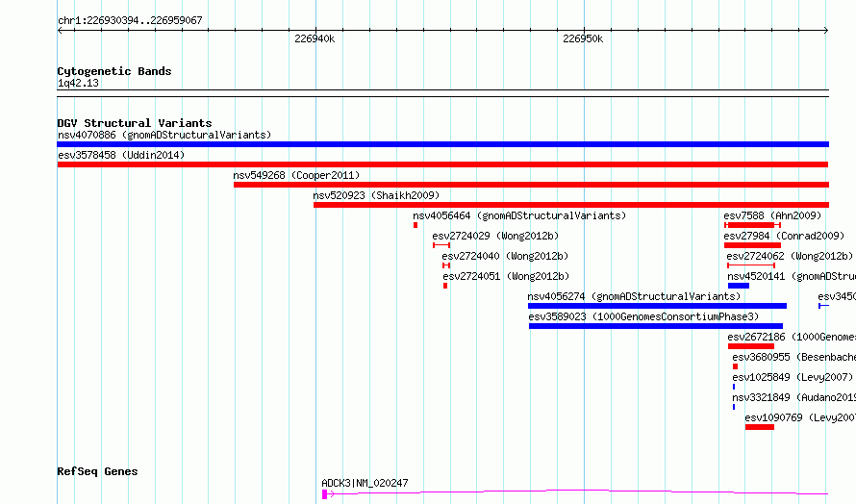856x504 pixels.
Task: Select the DGV Structural Variants track heading
Action: click(x=135, y=123)
